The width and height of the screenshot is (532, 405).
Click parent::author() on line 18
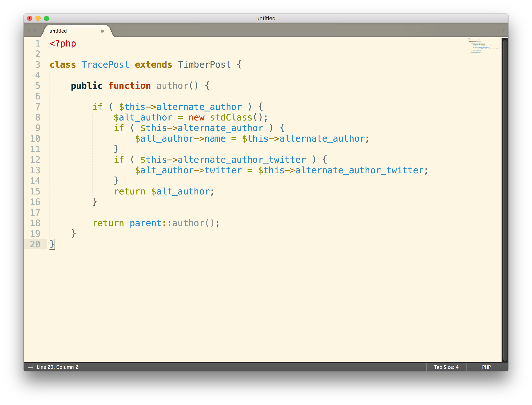coord(172,223)
